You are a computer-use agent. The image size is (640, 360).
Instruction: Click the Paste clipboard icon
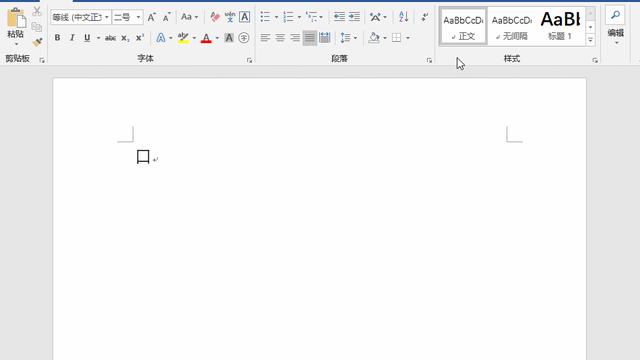16,18
